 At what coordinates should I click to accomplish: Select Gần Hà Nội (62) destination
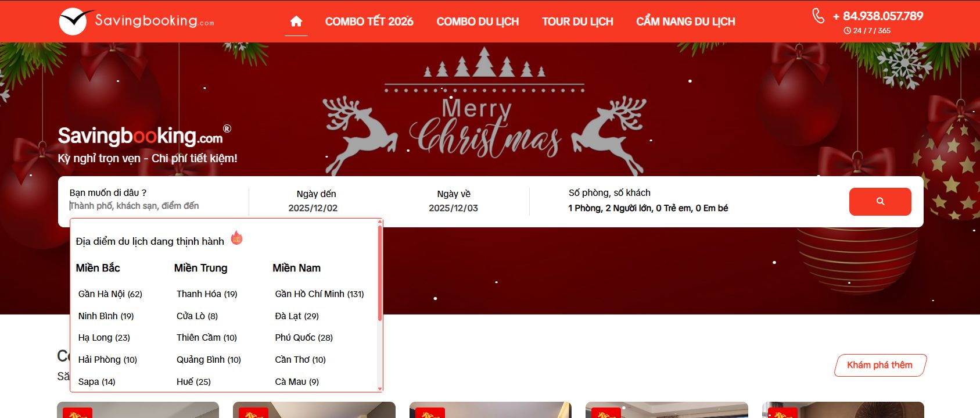point(110,294)
